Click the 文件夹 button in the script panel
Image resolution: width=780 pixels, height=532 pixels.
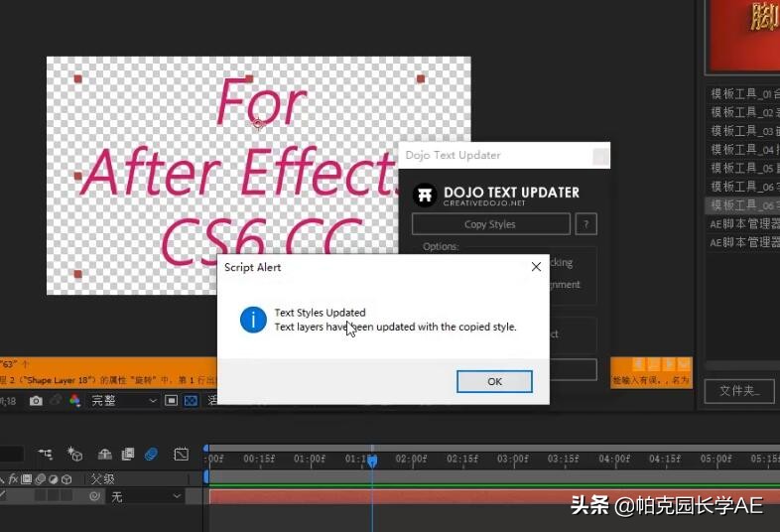(x=739, y=391)
